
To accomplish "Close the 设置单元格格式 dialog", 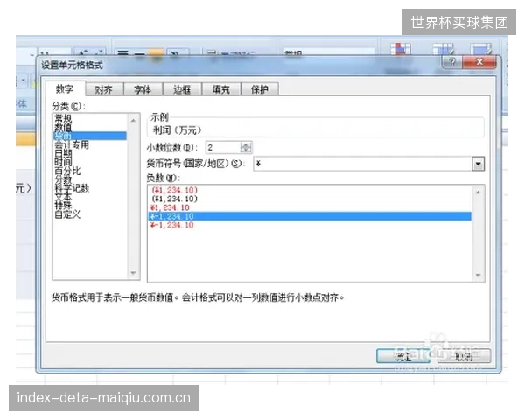I will (479, 62).
